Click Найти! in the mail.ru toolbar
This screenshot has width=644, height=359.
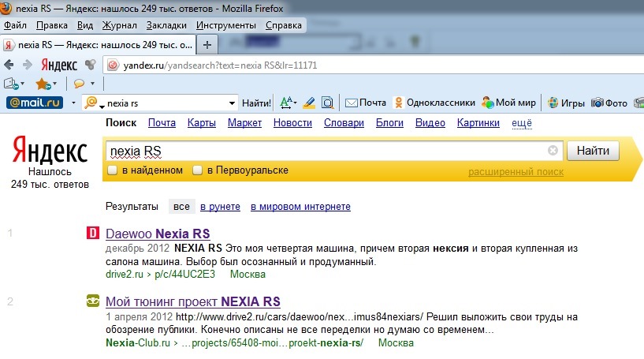tap(256, 103)
